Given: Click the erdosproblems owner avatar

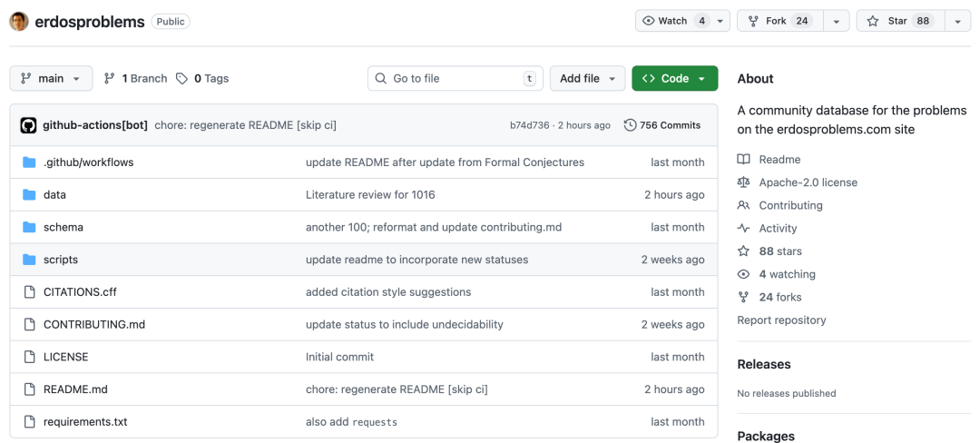Looking at the screenshot, I should 19,21.
